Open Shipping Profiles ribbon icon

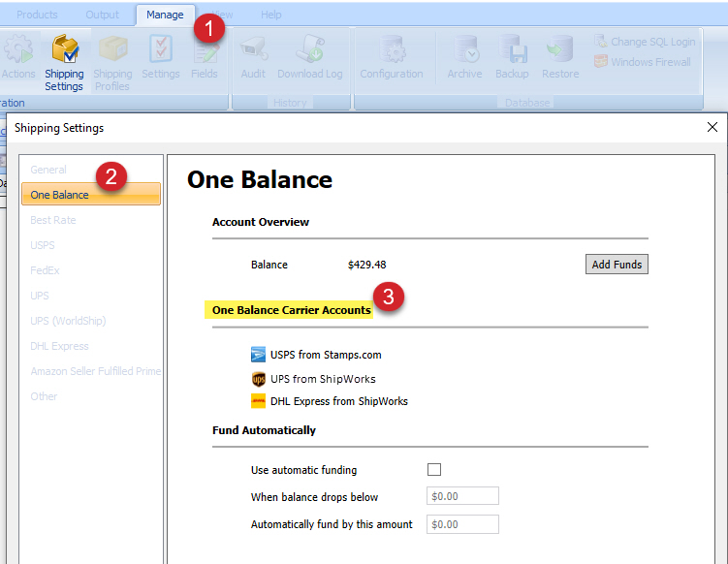tap(112, 63)
